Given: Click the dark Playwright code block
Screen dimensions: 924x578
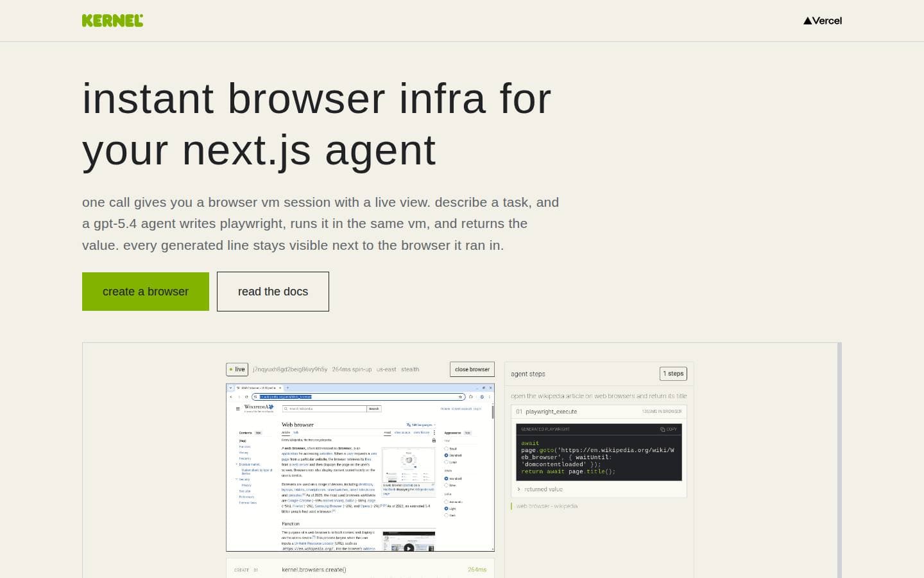Looking at the screenshot, I should tap(599, 452).
